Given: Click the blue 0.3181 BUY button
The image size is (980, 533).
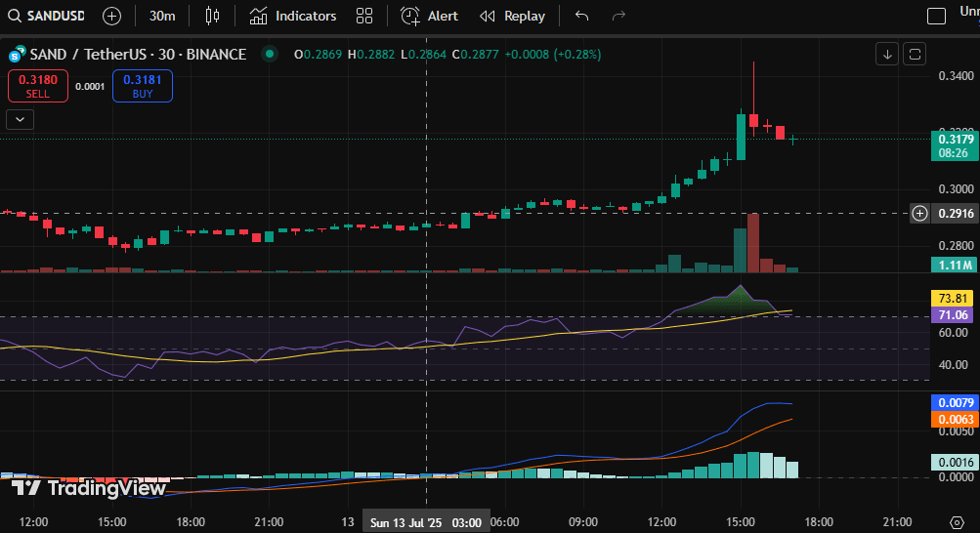Looking at the screenshot, I should point(143,86).
